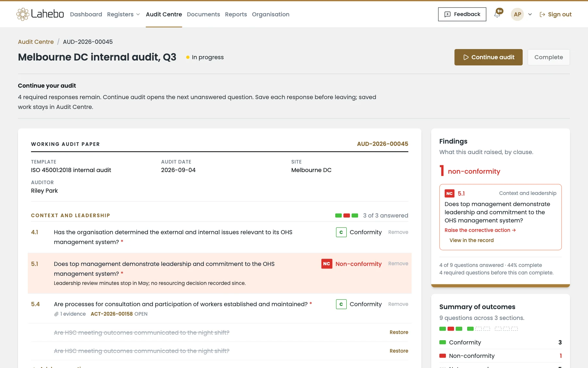The image size is (588, 368).
Task: Click the Continue audit button
Action: pyautogui.click(x=488, y=57)
